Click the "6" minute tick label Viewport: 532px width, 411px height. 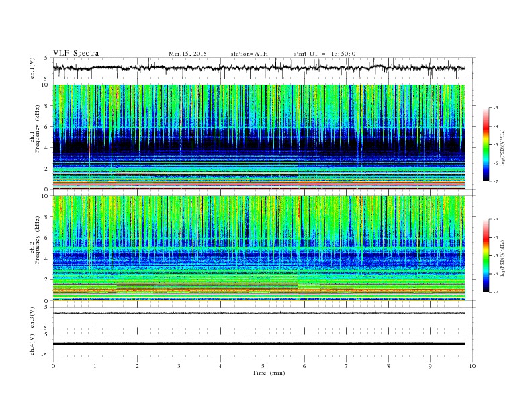click(305, 366)
